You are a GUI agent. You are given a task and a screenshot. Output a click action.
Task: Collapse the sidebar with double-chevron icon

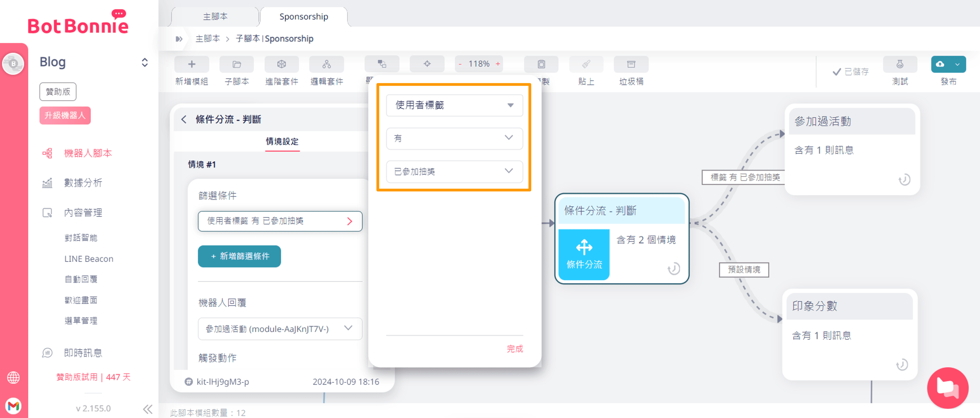147,409
